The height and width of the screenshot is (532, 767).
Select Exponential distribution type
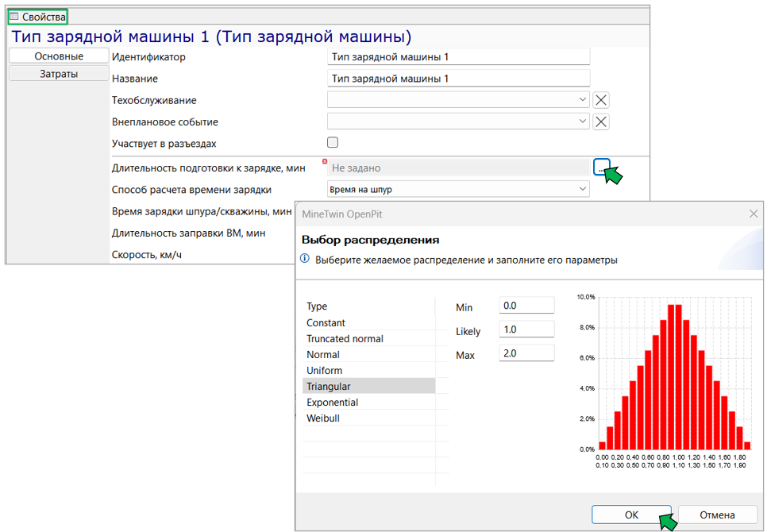pyautogui.click(x=369, y=402)
